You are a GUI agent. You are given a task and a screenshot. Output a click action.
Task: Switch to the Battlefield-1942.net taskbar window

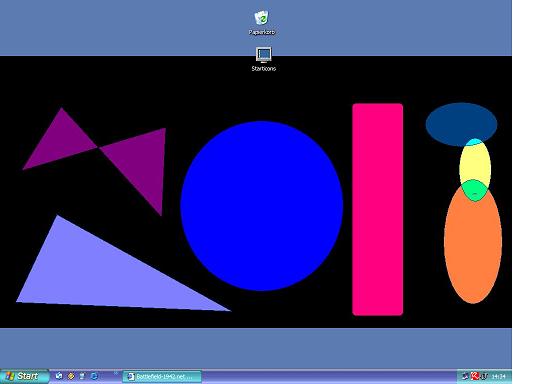[162, 376]
